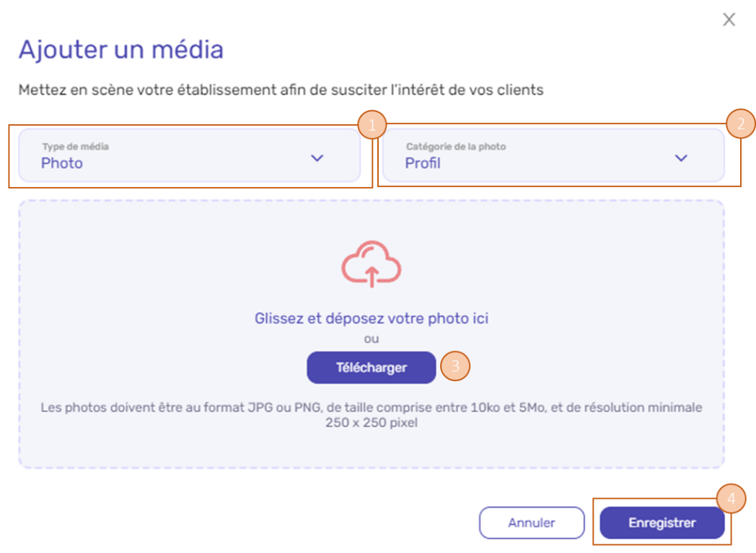Click the Catégorie de la photo field label

coord(456,147)
